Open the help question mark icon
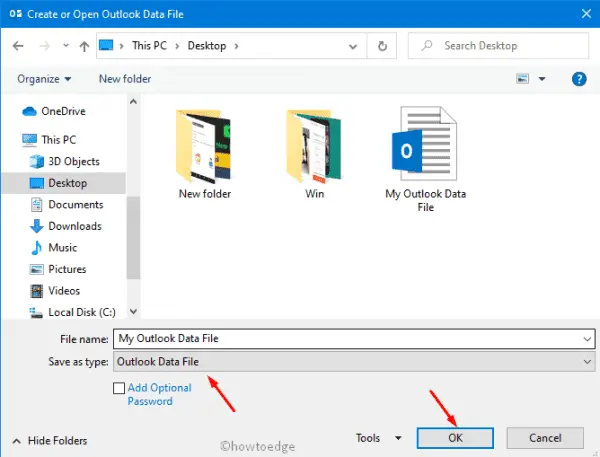This screenshot has width=600, height=457. [578, 79]
